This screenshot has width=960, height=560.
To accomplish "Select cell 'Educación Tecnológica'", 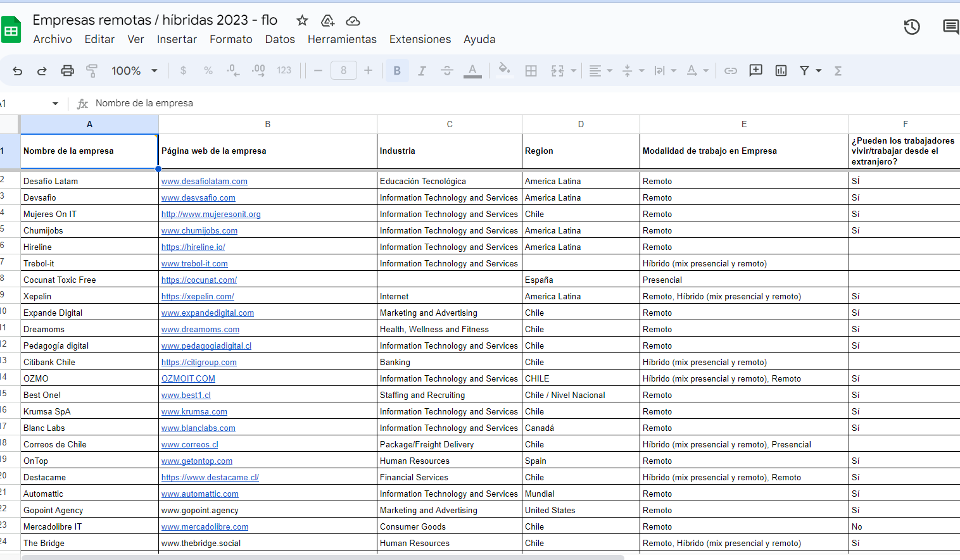I will (450, 181).
